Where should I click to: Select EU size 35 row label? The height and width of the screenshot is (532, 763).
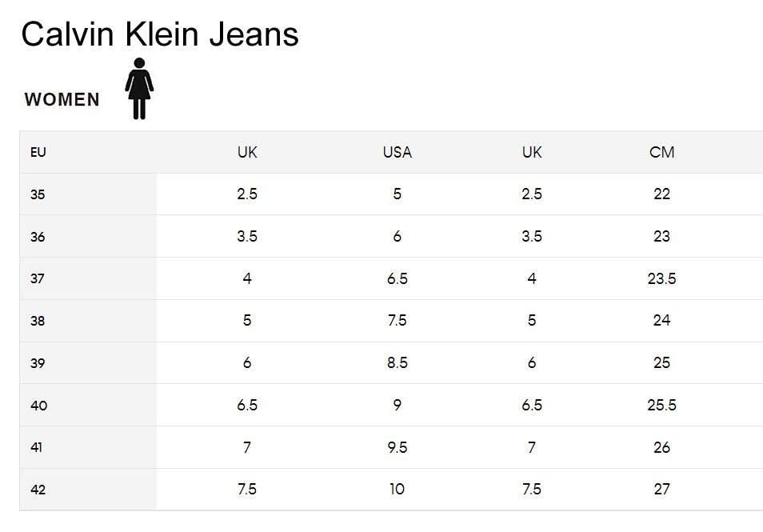pyautogui.click(x=38, y=194)
